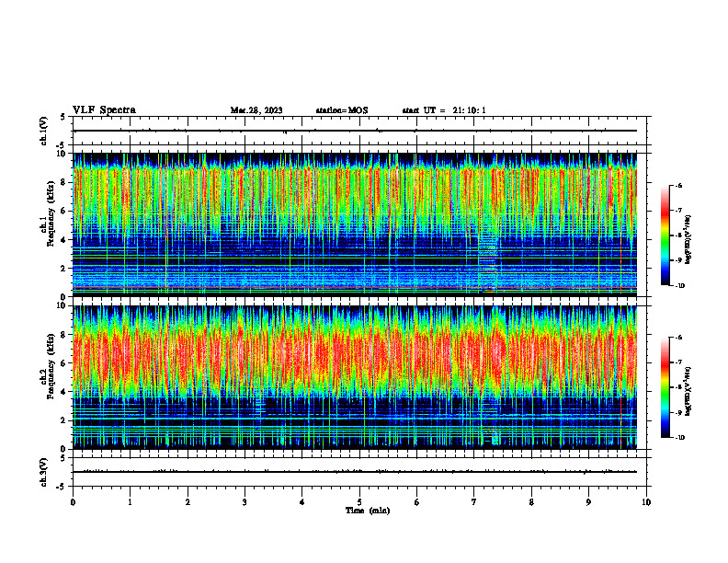Click the time axis tick label "0"
This screenshot has width=728, height=563.
pyautogui.click(x=73, y=502)
